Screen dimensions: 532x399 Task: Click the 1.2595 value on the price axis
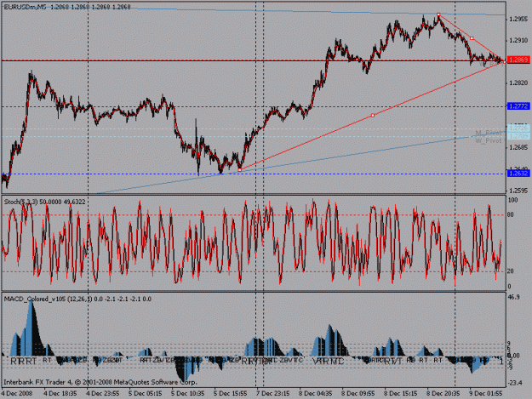[x=518, y=191]
